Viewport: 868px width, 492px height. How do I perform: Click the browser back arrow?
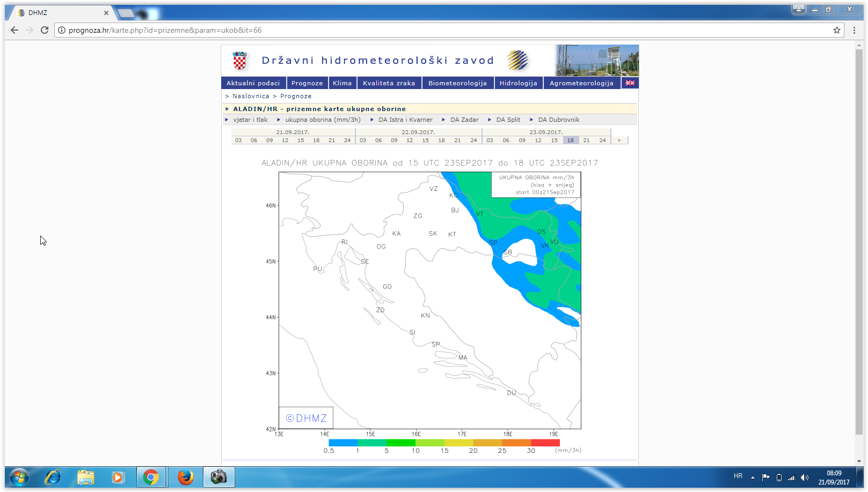[14, 30]
